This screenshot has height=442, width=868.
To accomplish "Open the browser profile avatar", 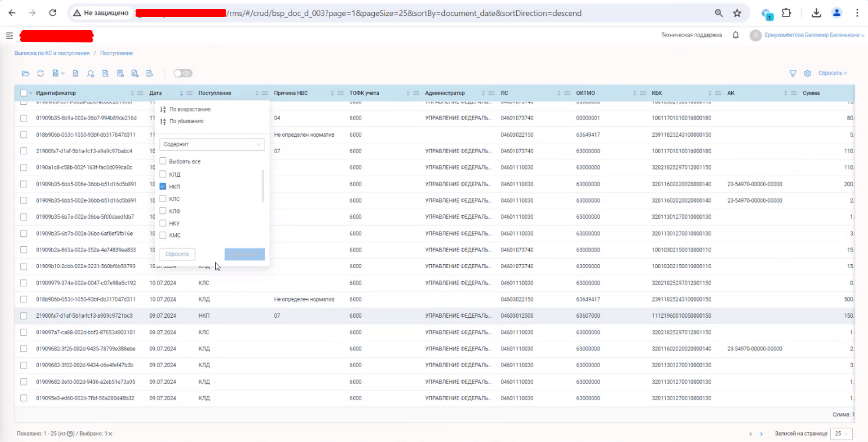I will point(837,13).
